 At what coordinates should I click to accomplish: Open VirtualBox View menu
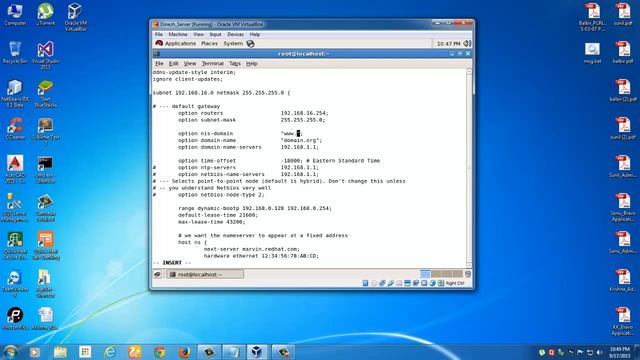click(x=198, y=35)
